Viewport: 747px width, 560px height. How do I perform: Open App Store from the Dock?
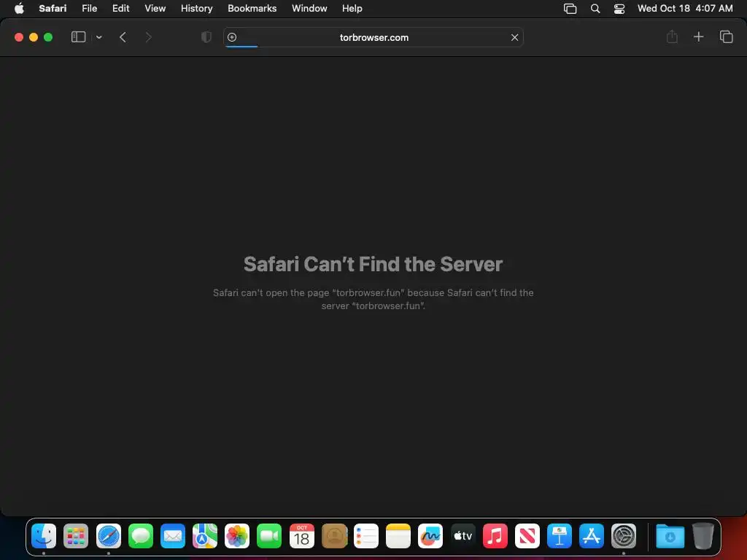pos(591,536)
